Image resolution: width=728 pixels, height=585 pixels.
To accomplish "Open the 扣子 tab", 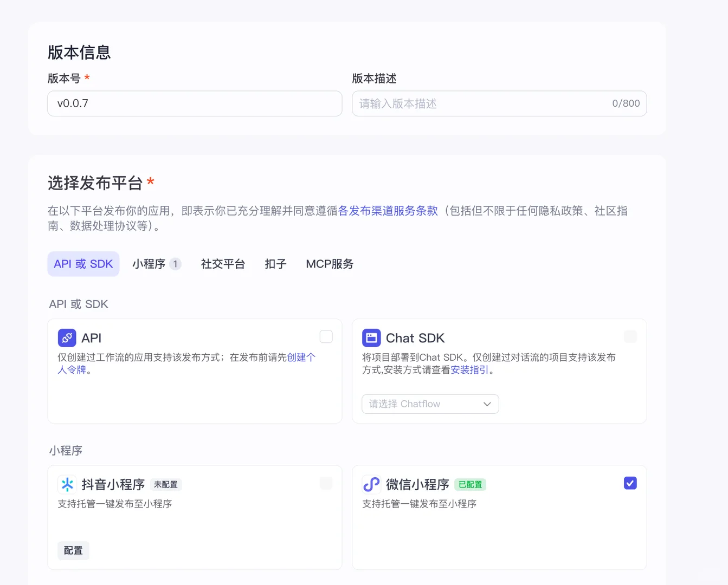I will click(275, 264).
